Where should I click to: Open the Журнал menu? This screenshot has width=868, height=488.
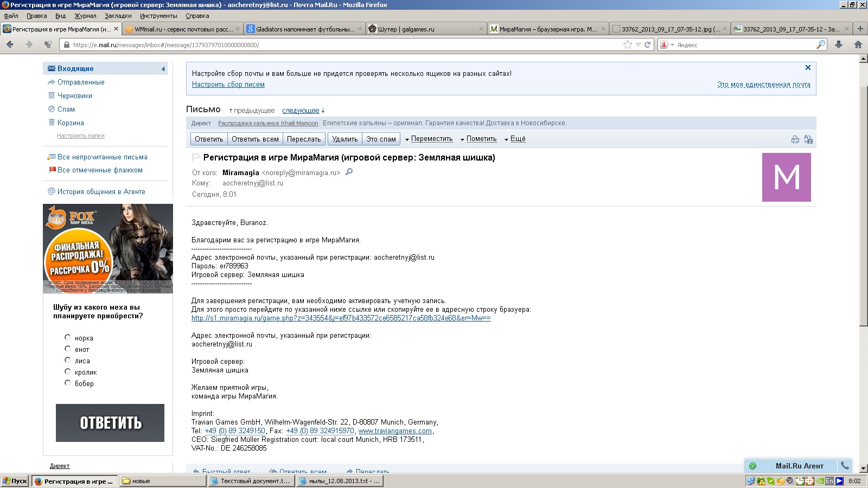pos(85,16)
